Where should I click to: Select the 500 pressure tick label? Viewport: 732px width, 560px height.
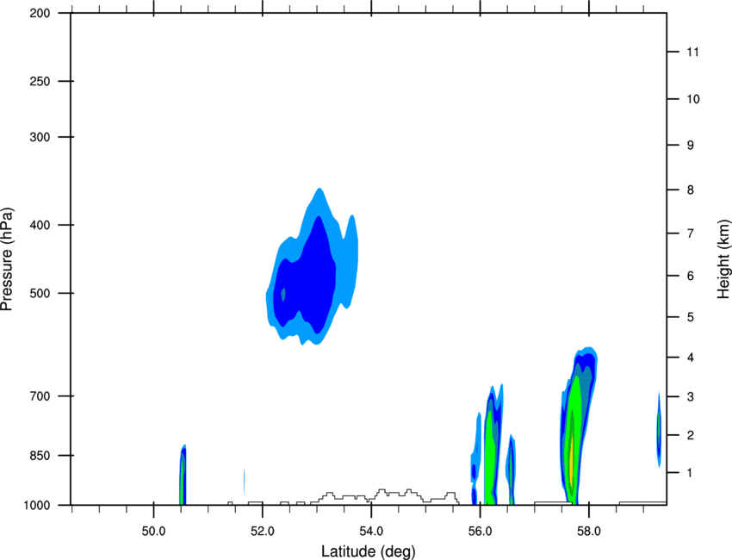coord(40,293)
